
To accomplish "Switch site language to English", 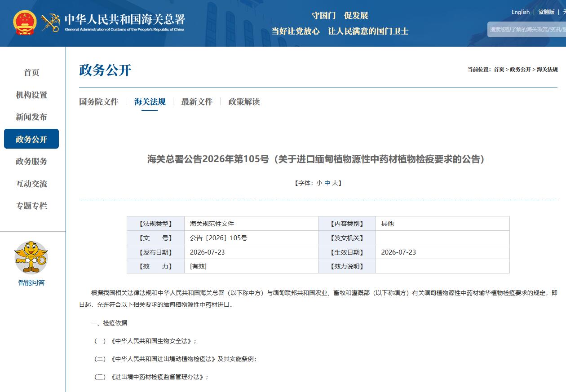I will (x=521, y=12).
